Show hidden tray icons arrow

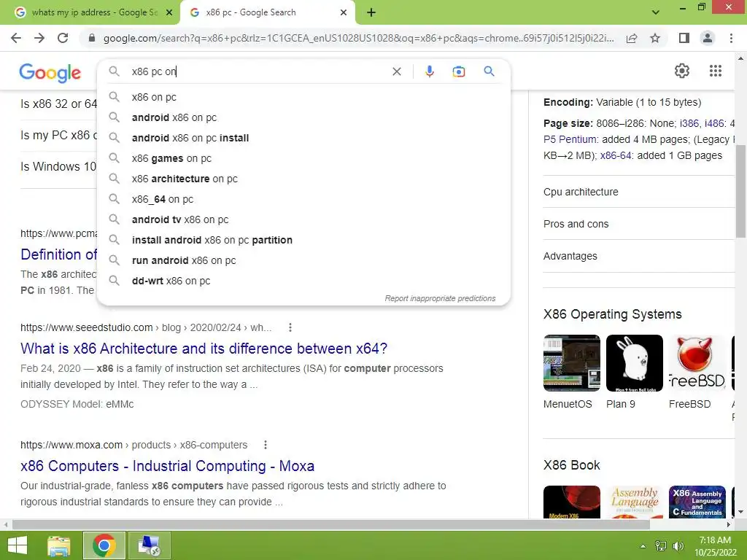[643, 546]
